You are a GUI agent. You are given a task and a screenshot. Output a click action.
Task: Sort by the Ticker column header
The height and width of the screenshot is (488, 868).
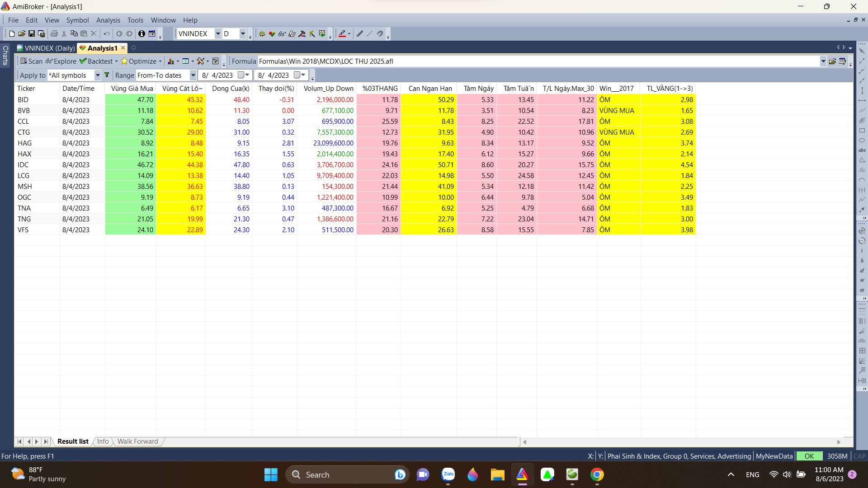coord(37,89)
